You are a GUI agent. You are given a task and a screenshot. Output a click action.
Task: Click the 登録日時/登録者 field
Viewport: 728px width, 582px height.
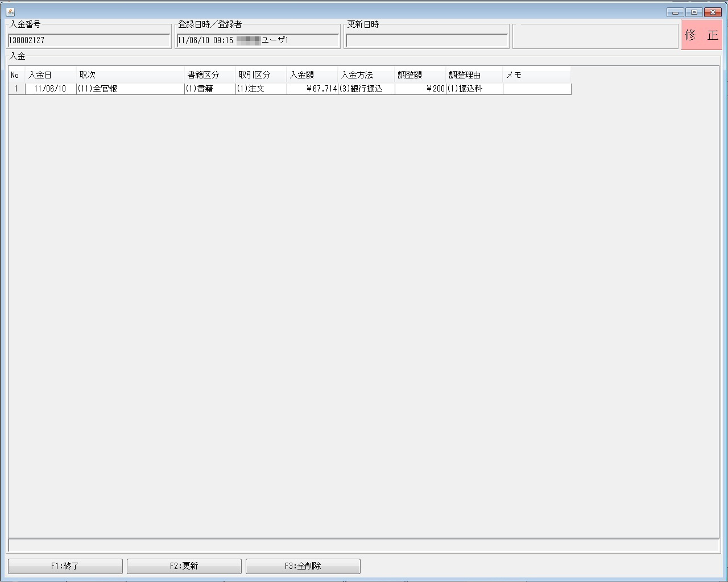pyautogui.click(x=257, y=40)
